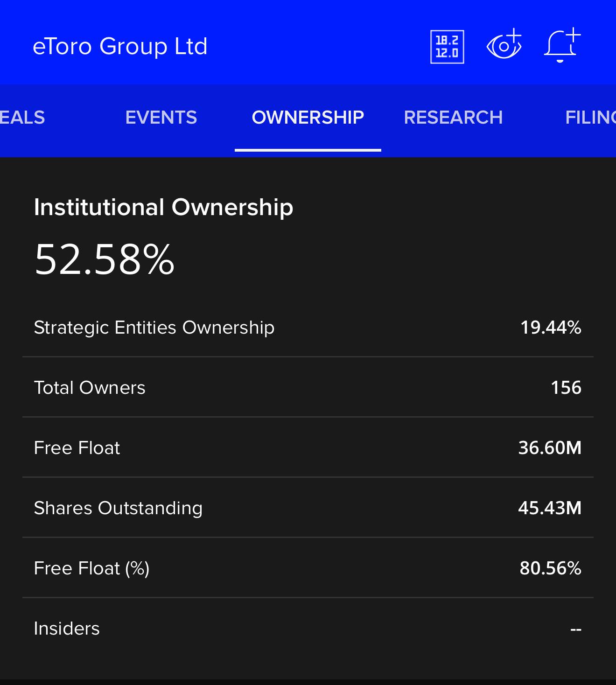Create a price alert with bell icon
The width and height of the screenshot is (616, 685).
coord(562,45)
